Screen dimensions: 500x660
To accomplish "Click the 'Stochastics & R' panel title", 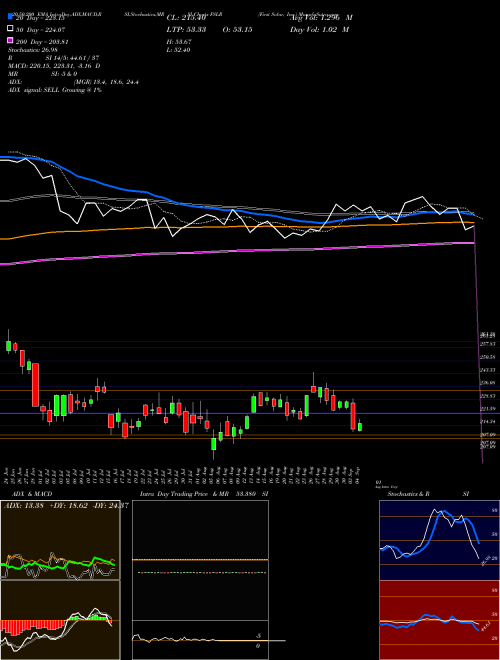I will coord(409,494).
